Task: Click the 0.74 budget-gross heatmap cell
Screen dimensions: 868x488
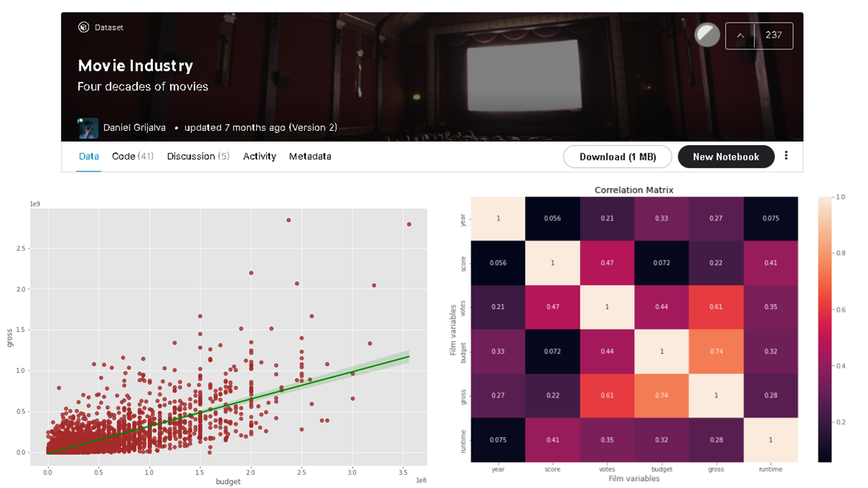Action: [x=716, y=351]
